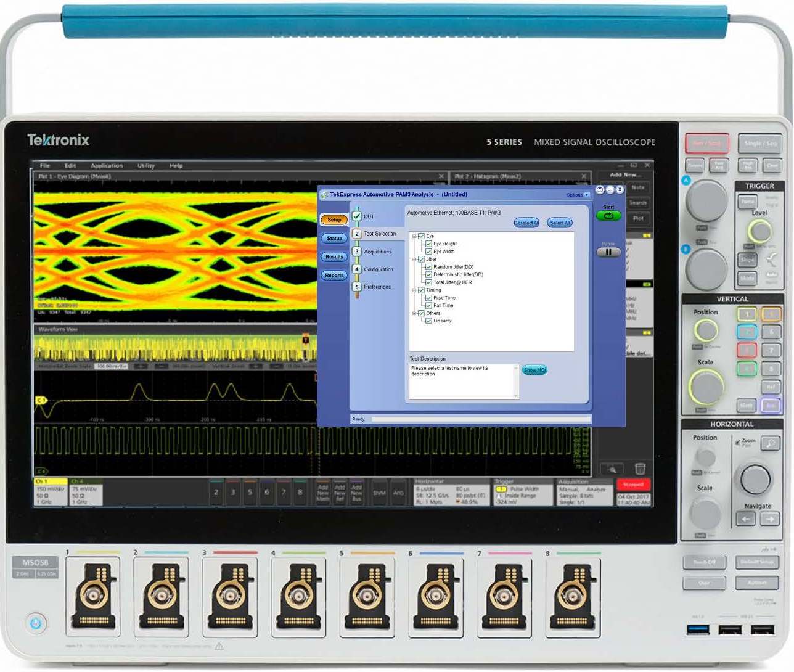794x672 pixels.
Task: Click the DVM badge in bottom bar
Action: (x=380, y=493)
